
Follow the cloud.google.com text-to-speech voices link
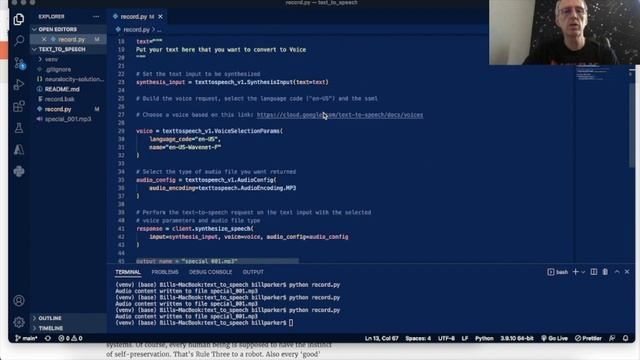pos(340,115)
